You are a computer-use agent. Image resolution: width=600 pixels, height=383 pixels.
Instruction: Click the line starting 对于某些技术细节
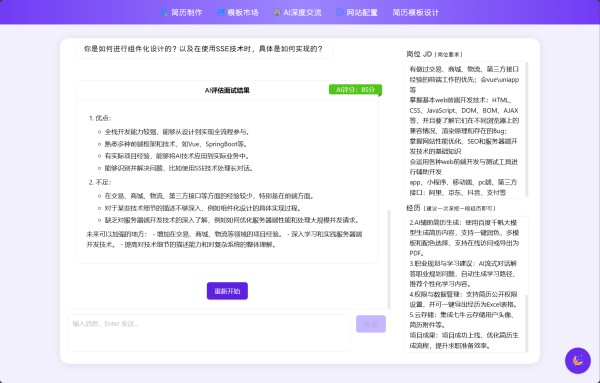pyautogui.click(x=203, y=209)
